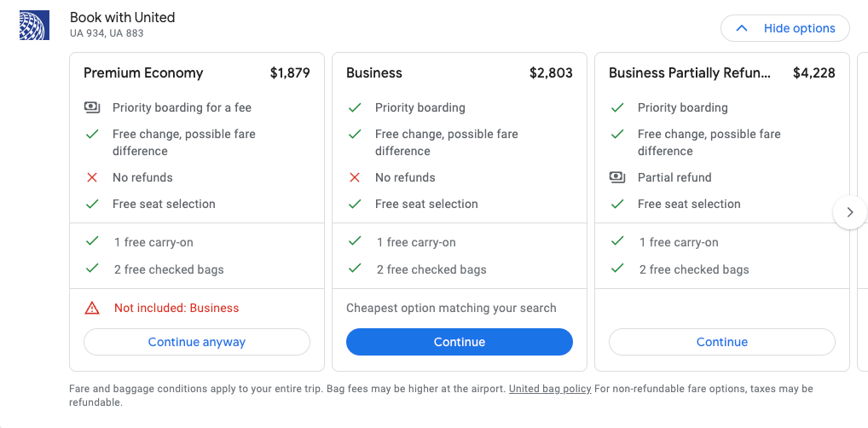Select the Continue anyway button for Premium Economy
This screenshot has height=428, width=868.
tap(196, 342)
